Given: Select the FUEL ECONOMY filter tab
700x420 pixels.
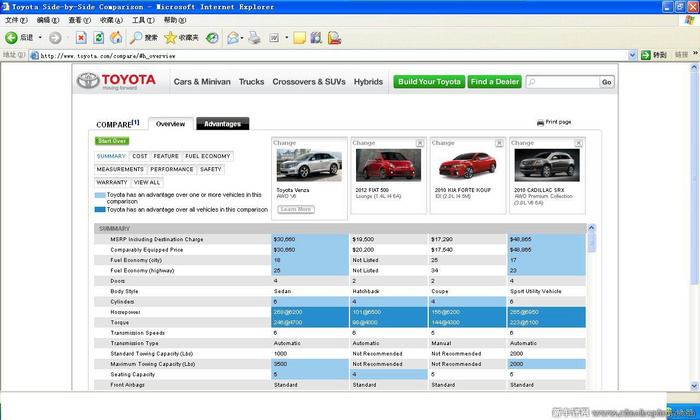Looking at the screenshot, I should click(x=208, y=156).
